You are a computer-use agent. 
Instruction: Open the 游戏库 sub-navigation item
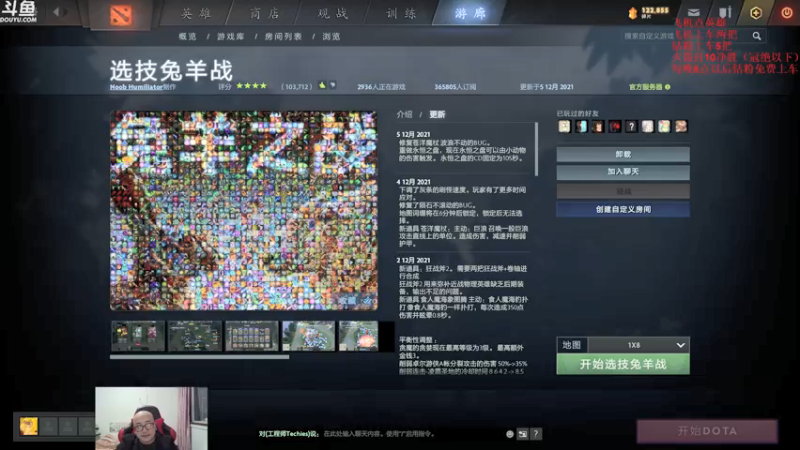231,37
